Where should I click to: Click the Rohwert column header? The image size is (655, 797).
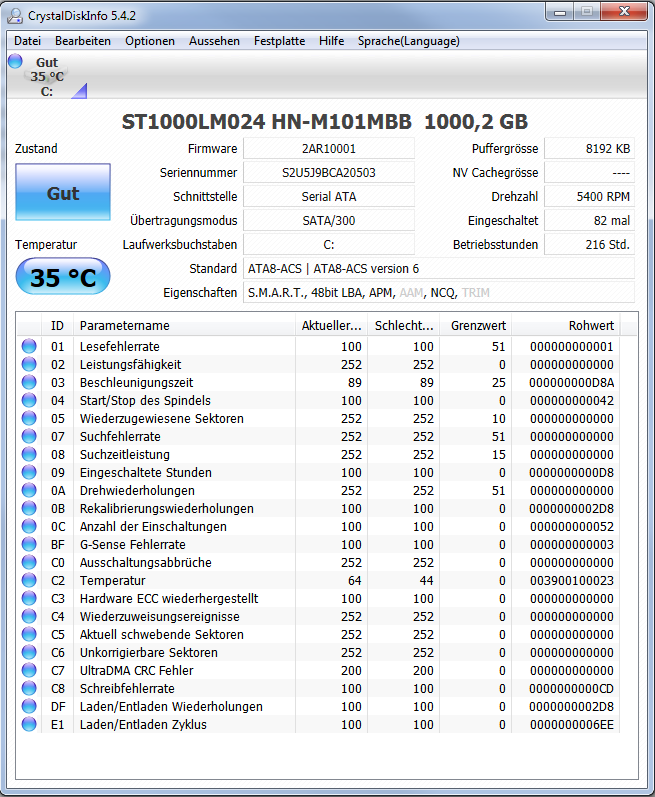566,325
